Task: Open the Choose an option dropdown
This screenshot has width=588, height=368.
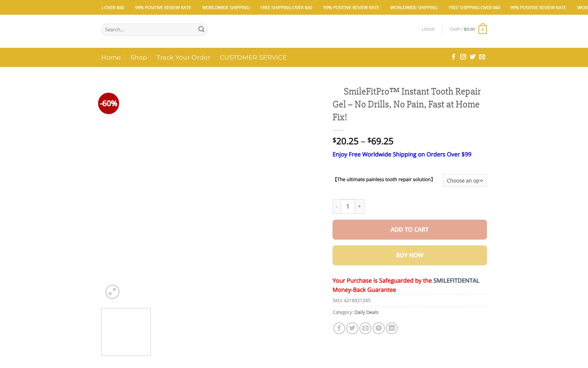Action: (465, 181)
